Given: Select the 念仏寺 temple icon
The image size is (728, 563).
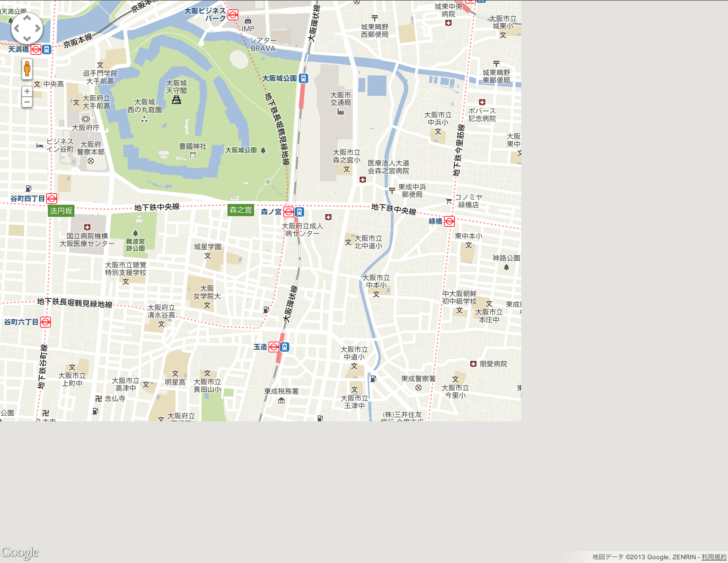Looking at the screenshot, I should pos(98,398).
